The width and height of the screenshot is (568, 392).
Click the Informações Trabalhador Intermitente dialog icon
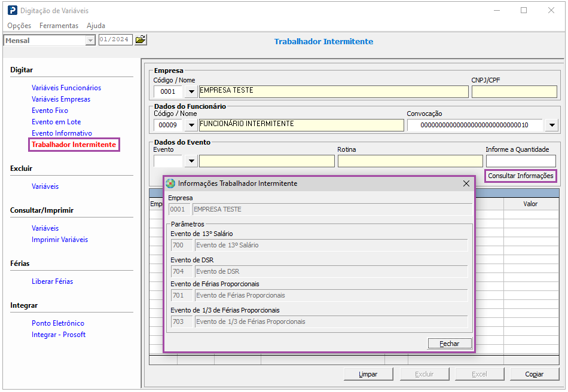click(170, 183)
